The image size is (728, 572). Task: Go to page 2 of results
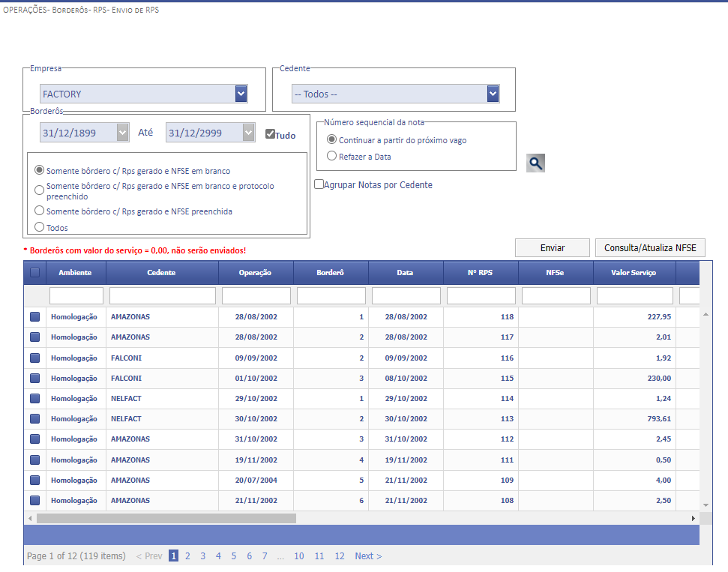(x=187, y=556)
